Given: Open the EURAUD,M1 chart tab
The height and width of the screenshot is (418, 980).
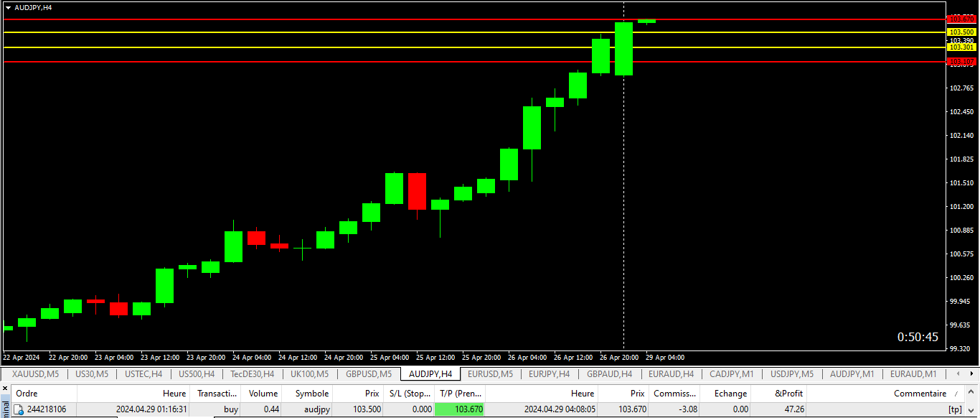Looking at the screenshot, I should tap(913, 374).
